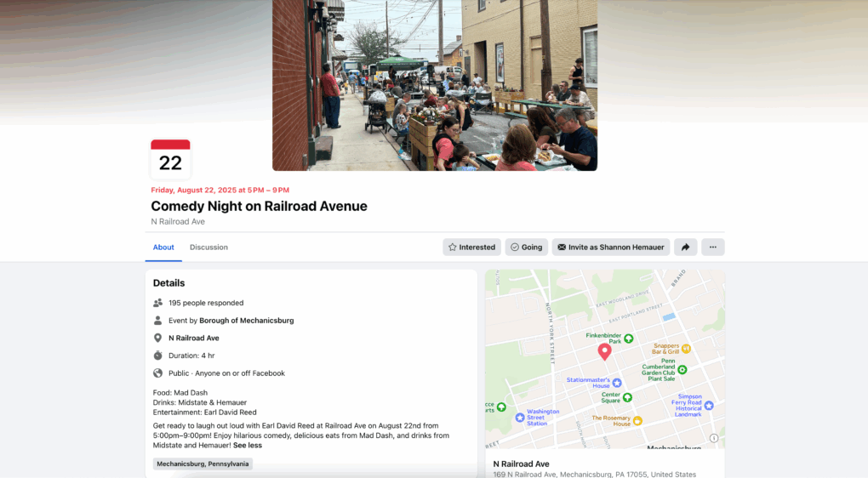868x478 pixels.
Task: Click the host person icon
Action: [157, 321]
